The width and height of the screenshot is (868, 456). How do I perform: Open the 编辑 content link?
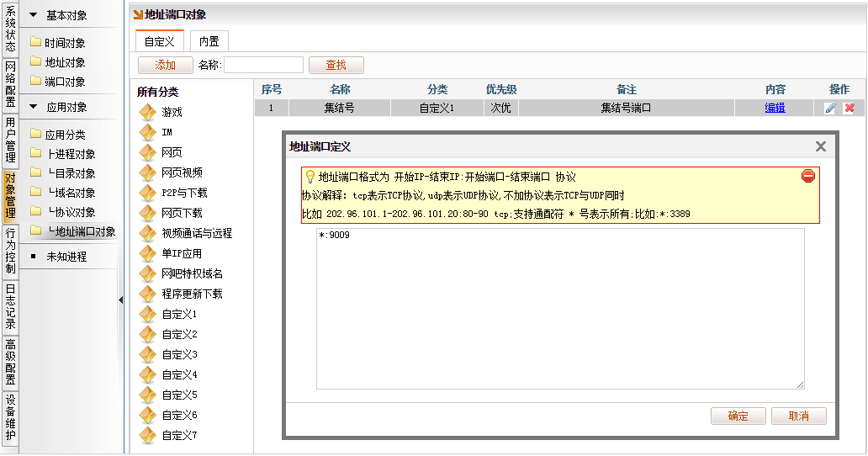(775, 108)
